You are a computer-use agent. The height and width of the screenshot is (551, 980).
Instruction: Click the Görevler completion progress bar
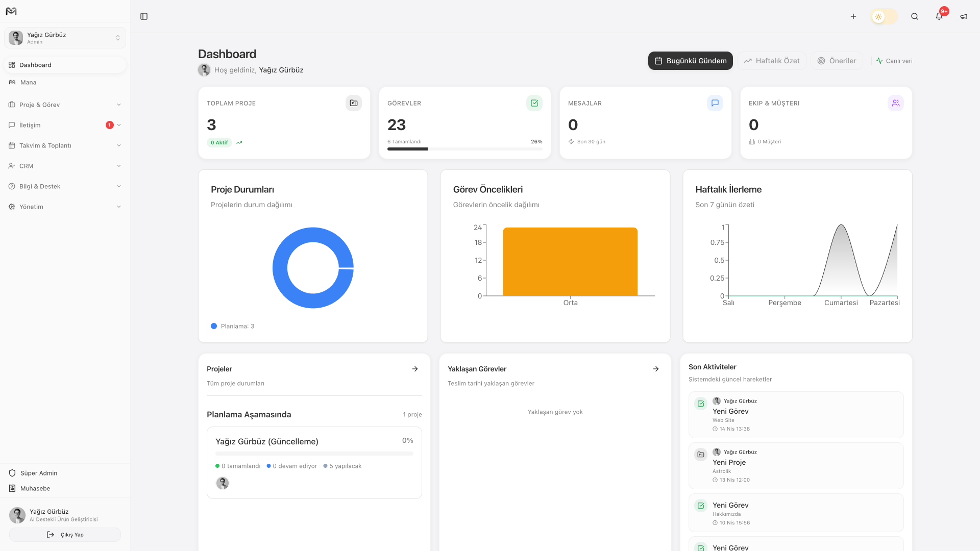(x=464, y=149)
